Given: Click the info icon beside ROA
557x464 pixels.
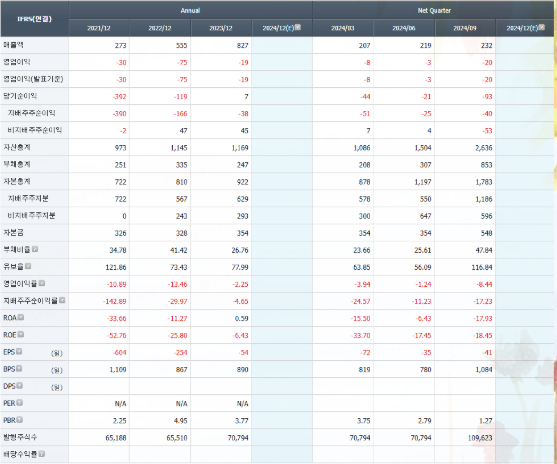Looking at the screenshot, I should (21, 317).
